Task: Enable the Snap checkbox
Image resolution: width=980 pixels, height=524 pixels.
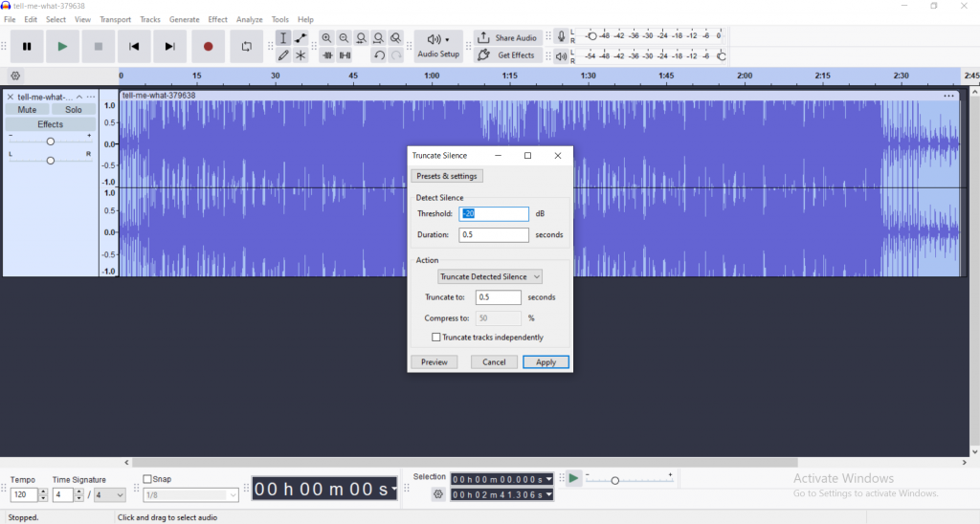Action: [x=147, y=479]
